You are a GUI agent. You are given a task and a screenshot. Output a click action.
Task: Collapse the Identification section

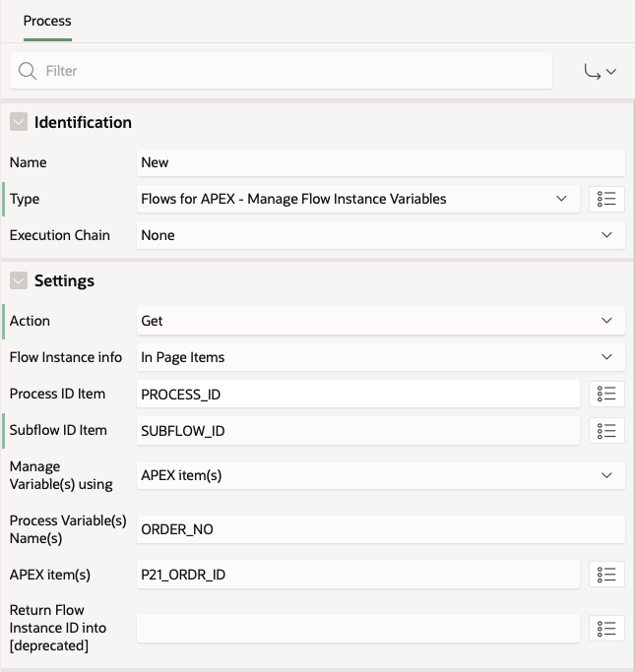coord(19,122)
